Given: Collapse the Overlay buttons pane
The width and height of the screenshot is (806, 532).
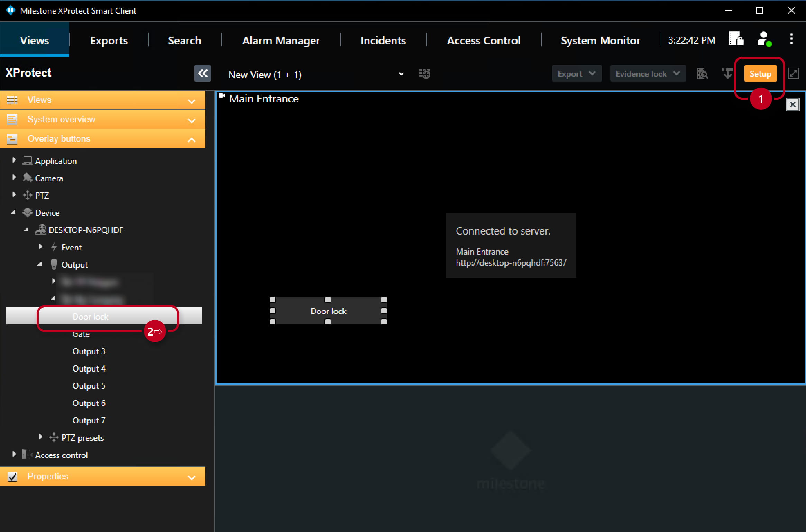Looking at the screenshot, I should pos(191,139).
